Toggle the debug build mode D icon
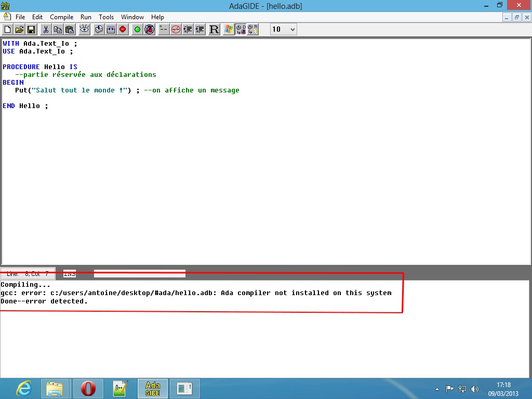Image resolution: width=532 pixels, height=399 pixels. point(241,30)
